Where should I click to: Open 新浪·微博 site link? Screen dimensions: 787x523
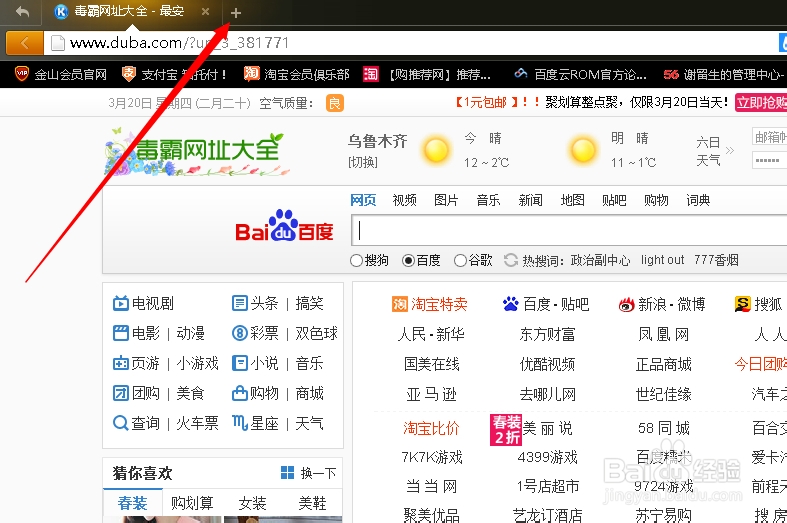(662, 304)
